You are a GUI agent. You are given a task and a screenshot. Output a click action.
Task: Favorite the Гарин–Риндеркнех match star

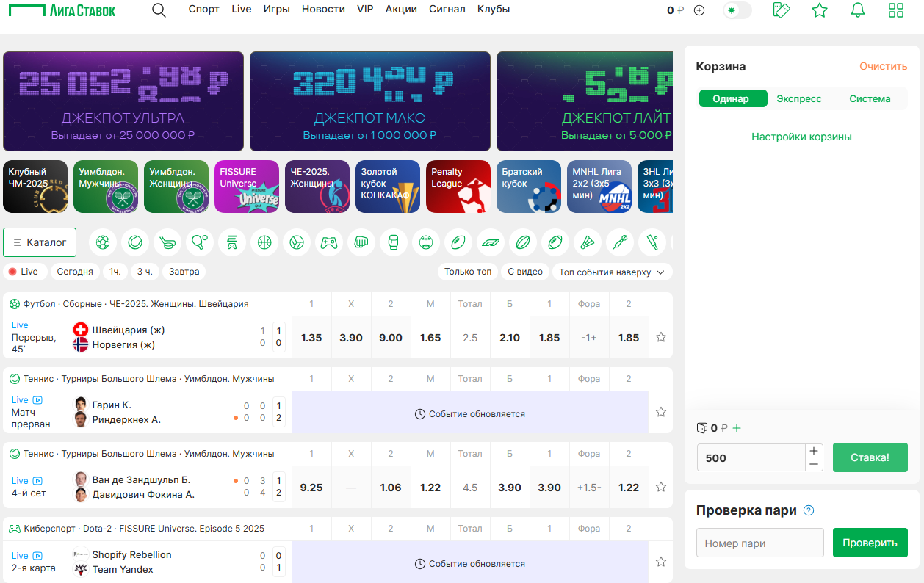coord(661,412)
